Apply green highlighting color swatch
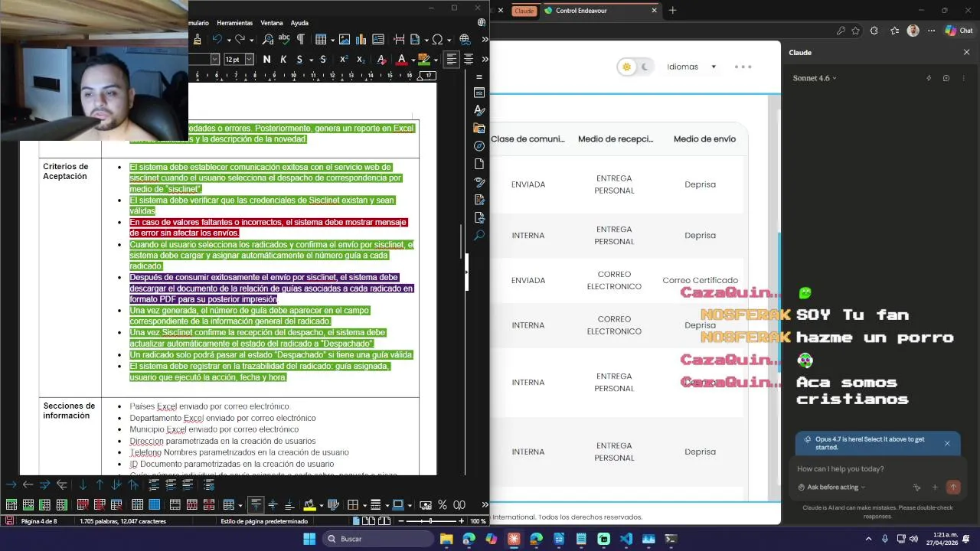Image resolution: width=980 pixels, height=551 pixels. (426, 60)
